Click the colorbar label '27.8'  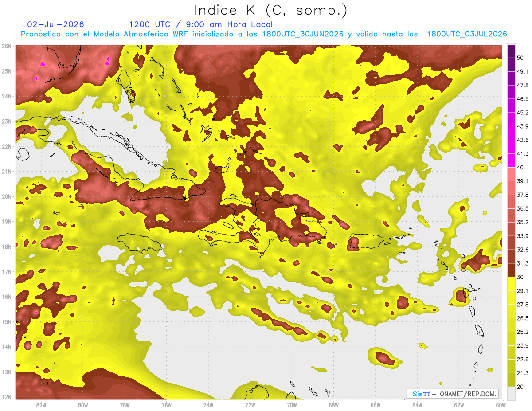click(522, 304)
